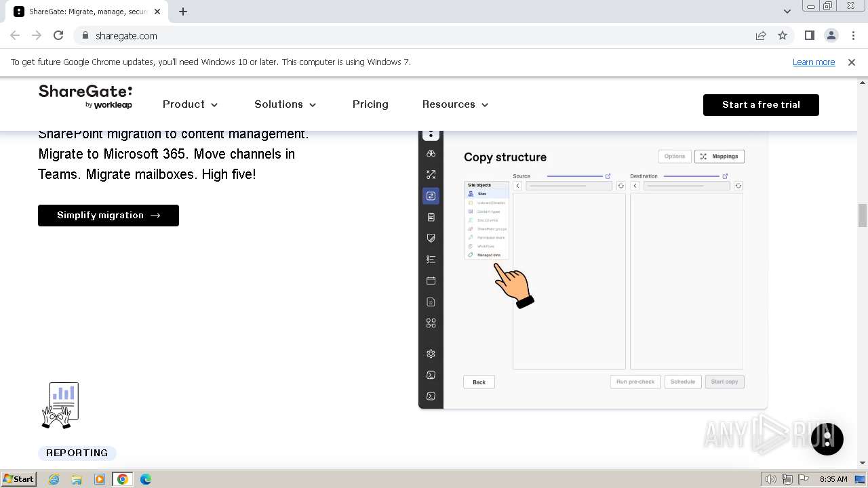Select the clipboard icon in the app sidebar

coord(431,217)
